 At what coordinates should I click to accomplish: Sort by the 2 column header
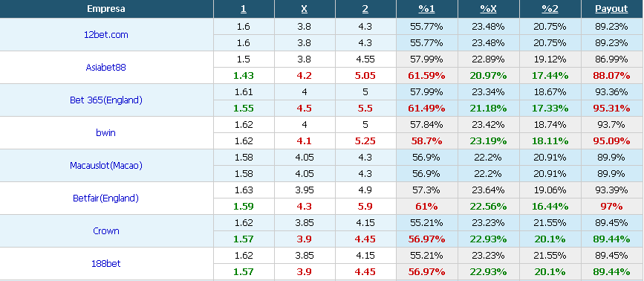(365, 9)
